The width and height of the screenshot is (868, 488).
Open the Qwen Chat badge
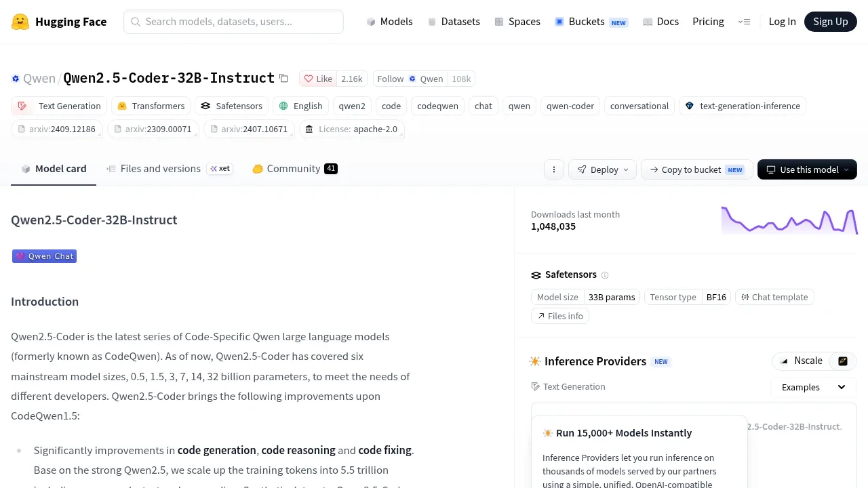[45, 256]
